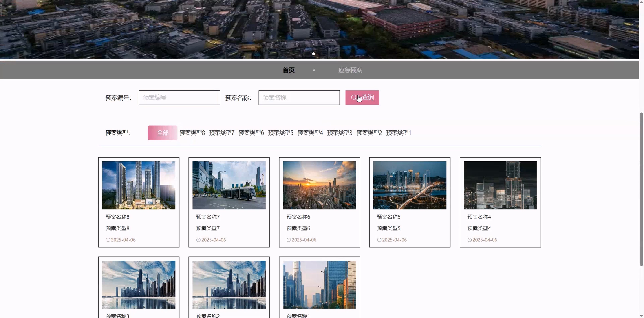Open the 应急预案 navigation item
The width and height of the screenshot is (644, 318).
(x=350, y=70)
